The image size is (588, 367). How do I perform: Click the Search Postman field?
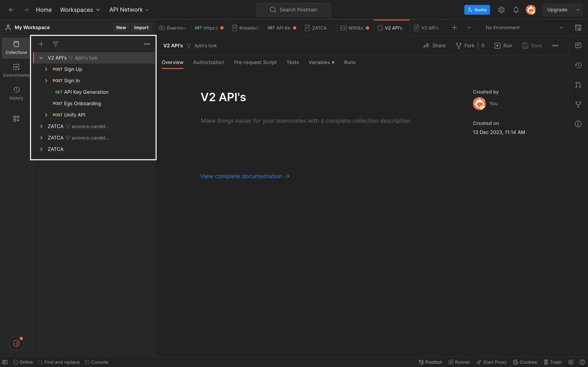click(x=293, y=10)
